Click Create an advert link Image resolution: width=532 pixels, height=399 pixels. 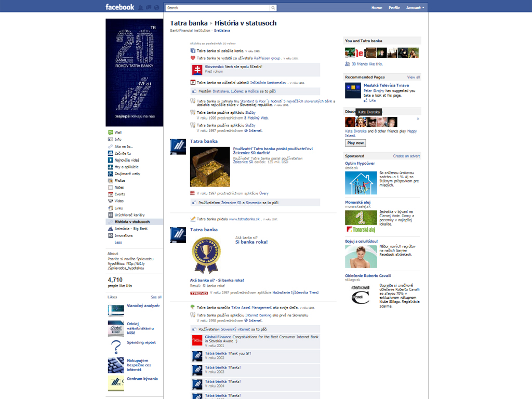(406, 156)
